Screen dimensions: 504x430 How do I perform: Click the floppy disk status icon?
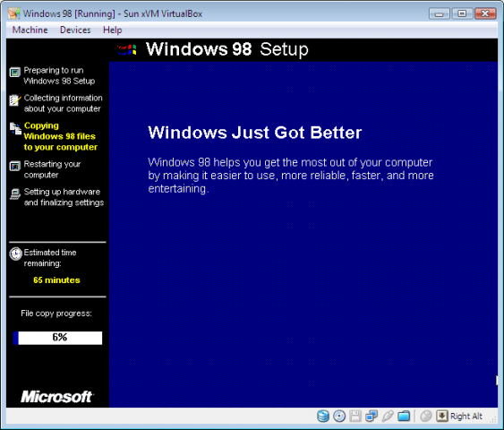pyautogui.click(x=355, y=417)
